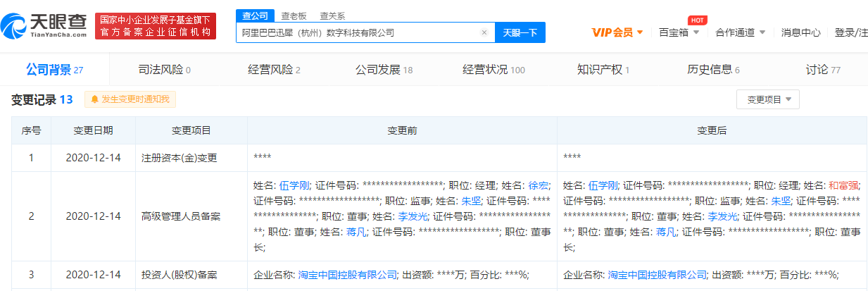Click the 投资人(股权)备案 cell
This screenshot has width=868, height=291.
[191, 275]
